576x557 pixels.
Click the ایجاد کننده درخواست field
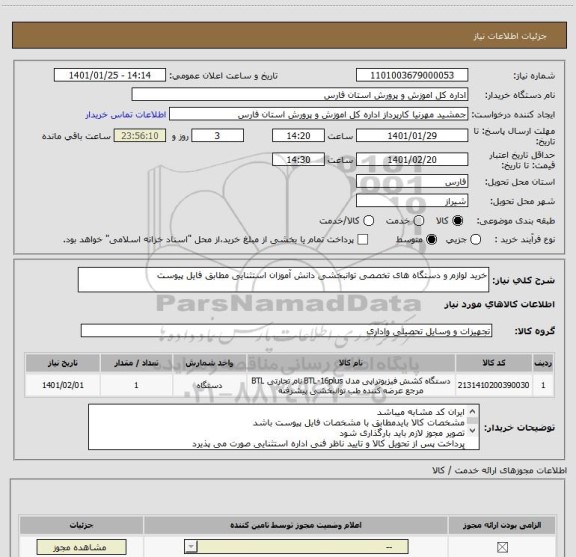pyautogui.click(x=318, y=114)
